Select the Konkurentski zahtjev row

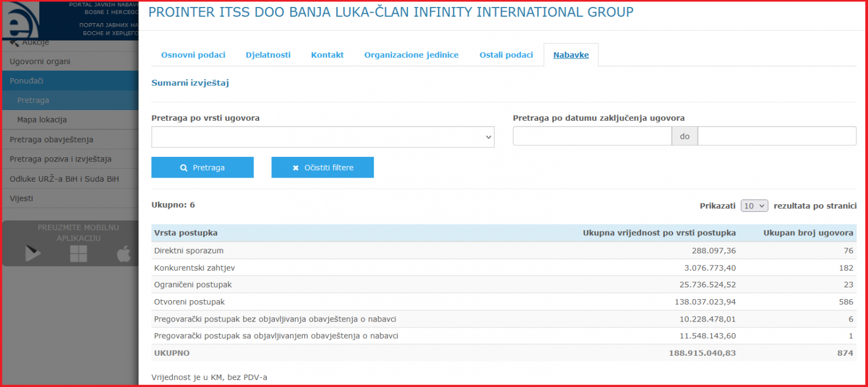pos(504,268)
